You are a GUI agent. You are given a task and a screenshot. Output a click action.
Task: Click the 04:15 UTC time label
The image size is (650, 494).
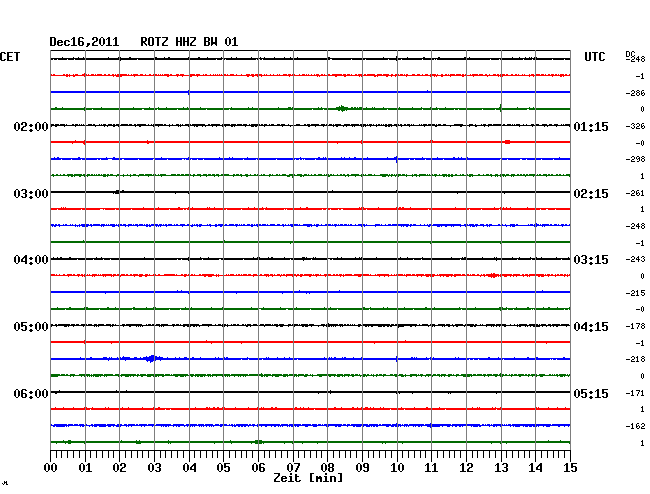click(x=591, y=327)
